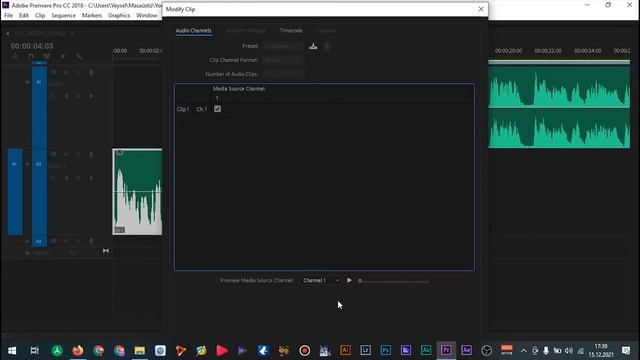Click the Save Preset icon next to Preset
640x360 pixels.
(x=313, y=46)
